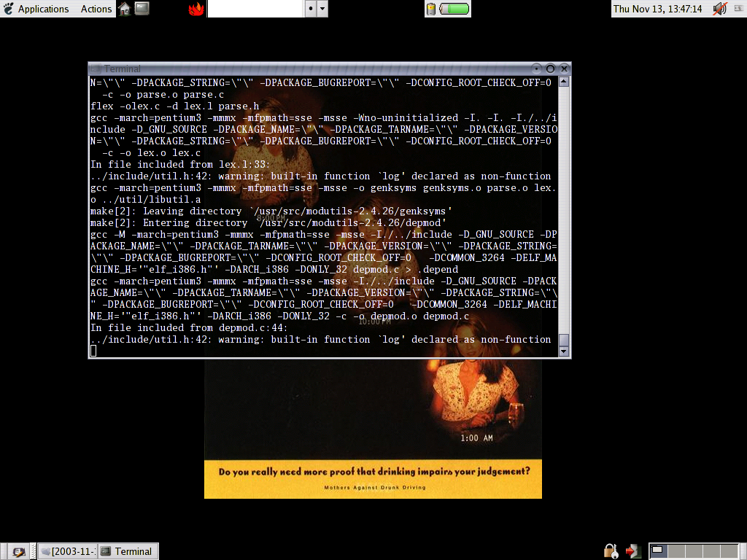Click the lock screen icon
The height and width of the screenshot is (560, 747).
(611, 551)
